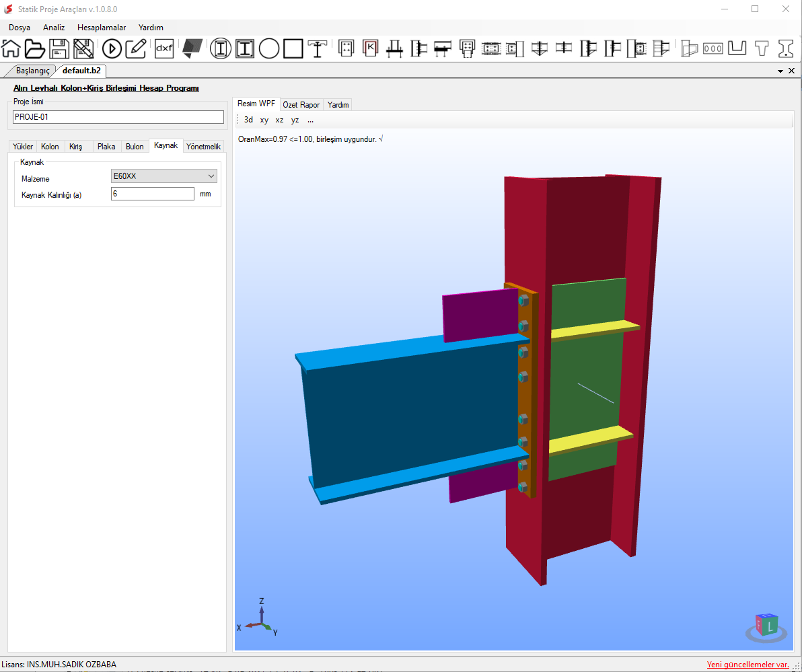Open the Yardım menu in menu bar

(x=151, y=28)
